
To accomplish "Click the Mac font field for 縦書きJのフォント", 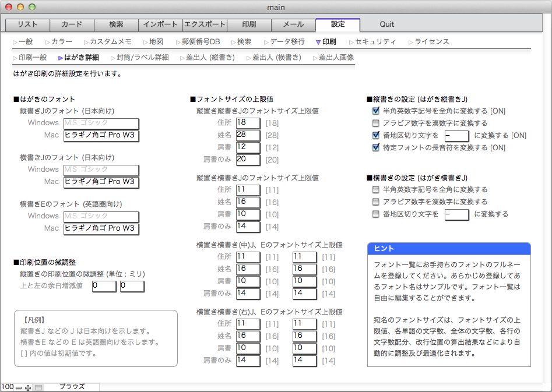I will click(101, 135).
